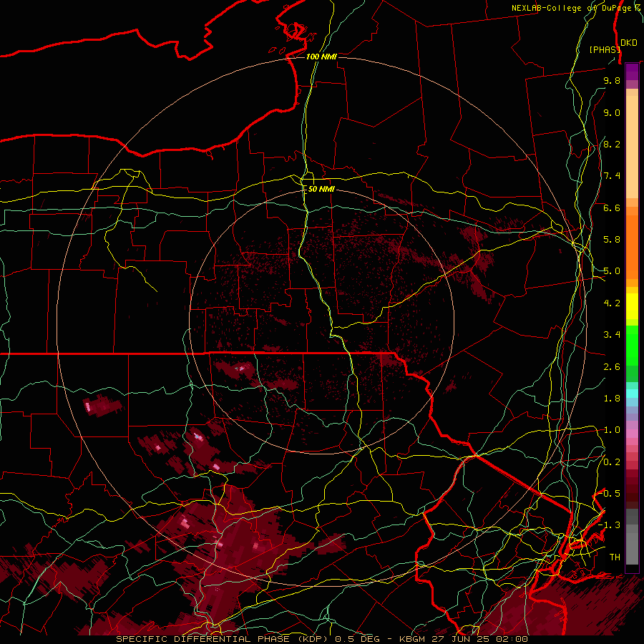Click the DKD label above the color scale
The height and width of the screenshot is (644, 644).
pos(629,43)
